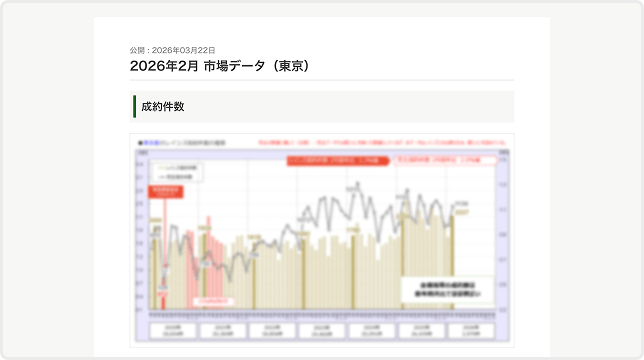Click the 公開：2026年03月22日 publish date
The width and height of the screenshot is (644, 360).
172,50
